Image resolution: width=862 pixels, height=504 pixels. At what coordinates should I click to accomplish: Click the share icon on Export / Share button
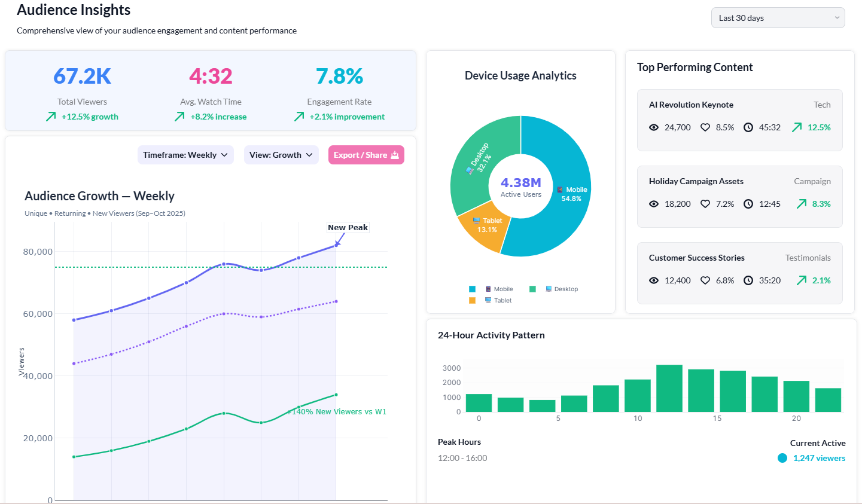click(x=395, y=155)
